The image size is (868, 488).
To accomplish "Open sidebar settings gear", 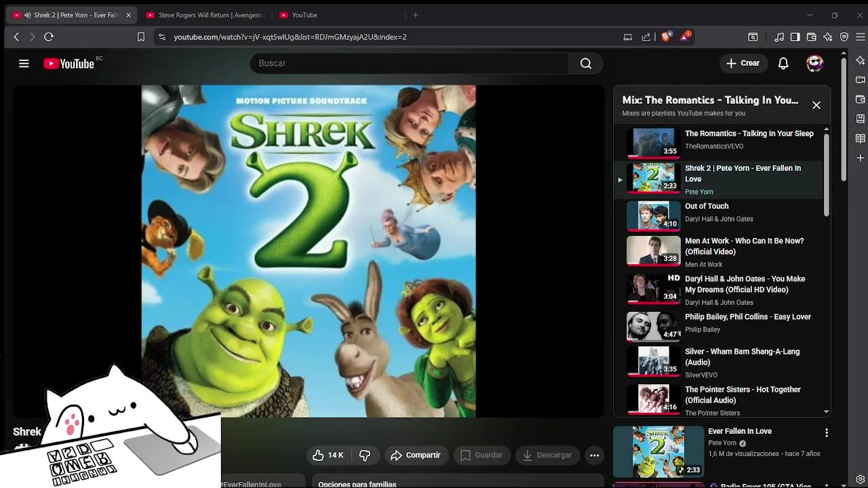I will 860,479.
